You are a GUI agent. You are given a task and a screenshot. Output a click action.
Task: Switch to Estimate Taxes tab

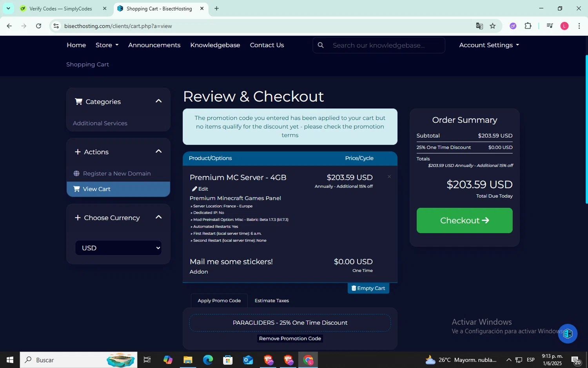tap(272, 301)
